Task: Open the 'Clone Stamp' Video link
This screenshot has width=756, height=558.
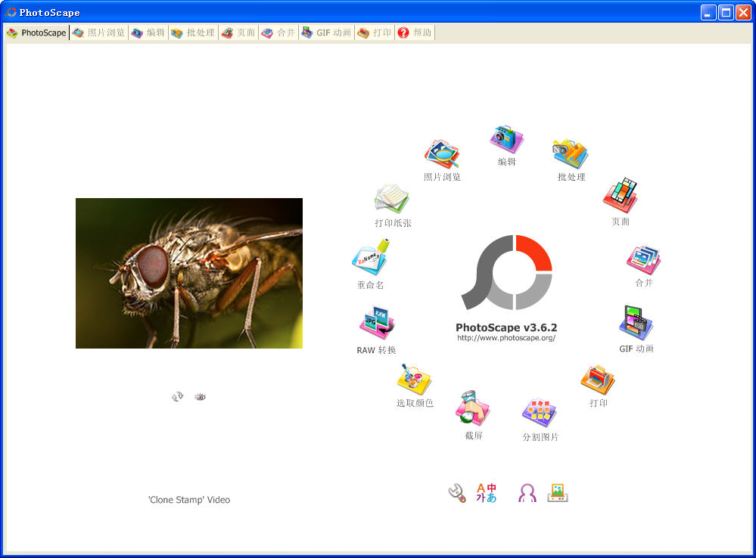Action: (189, 500)
